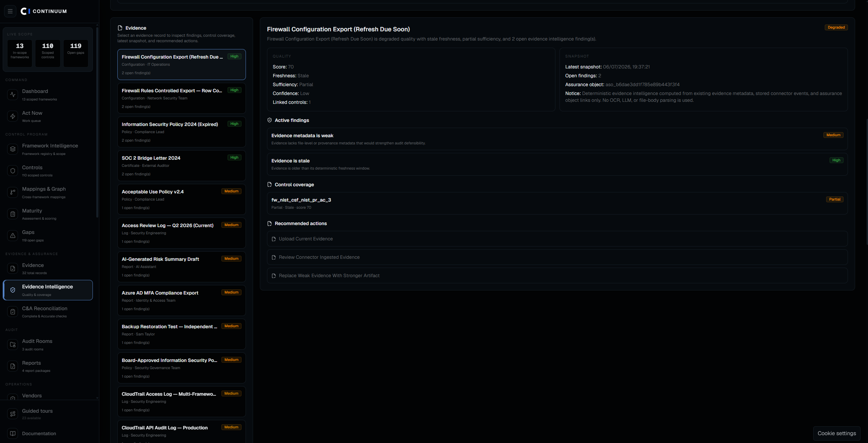Open the Evidence is stale finding
Screen dimensions: 868x443
(557, 164)
